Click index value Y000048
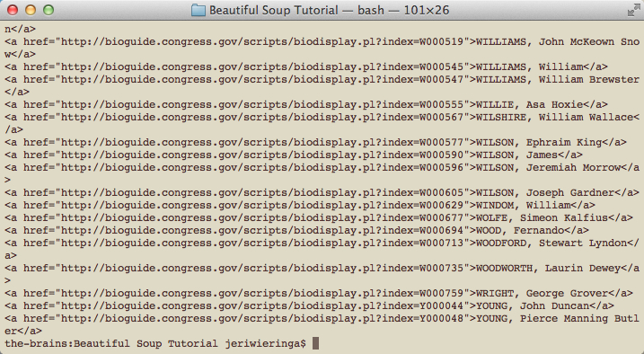 pyautogui.click(x=441, y=318)
